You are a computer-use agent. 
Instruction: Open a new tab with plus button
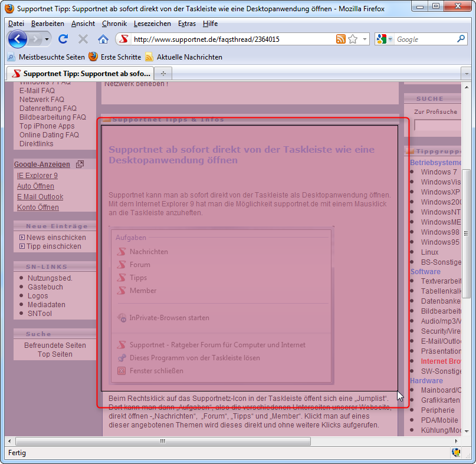163,74
